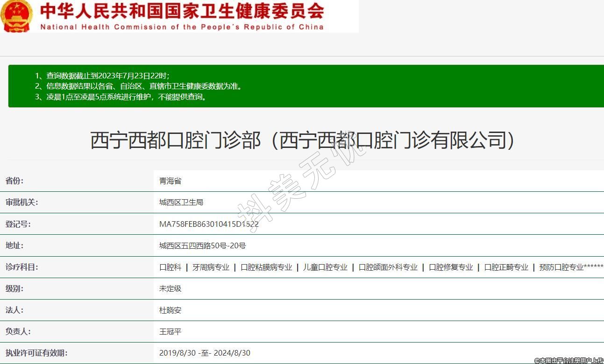Screen dimensions: 604x364
Task: Click the 口腔颌面外科专业 specialty entry
Action: tap(388, 267)
